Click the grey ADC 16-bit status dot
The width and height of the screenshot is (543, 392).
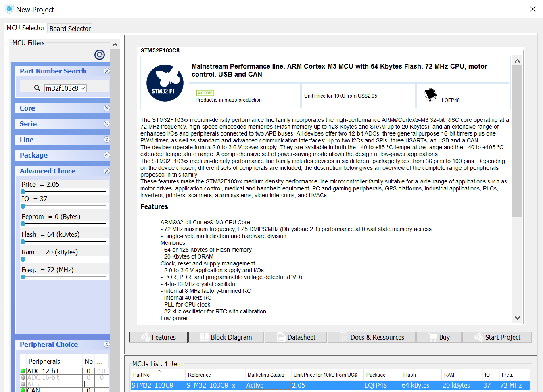pos(23,378)
